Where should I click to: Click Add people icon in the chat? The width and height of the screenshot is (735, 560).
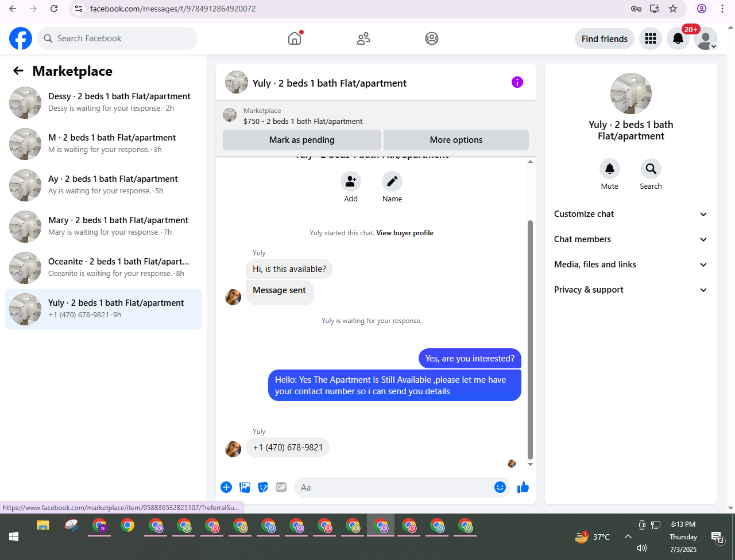click(351, 181)
